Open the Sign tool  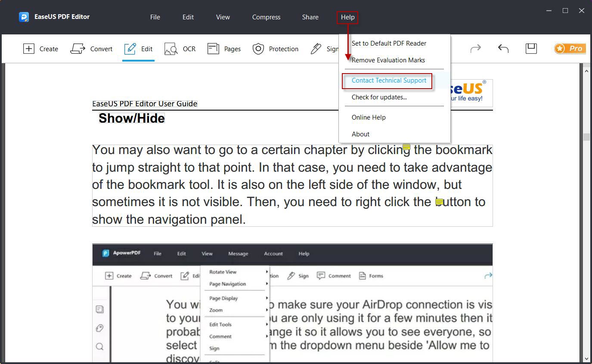(325, 49)
